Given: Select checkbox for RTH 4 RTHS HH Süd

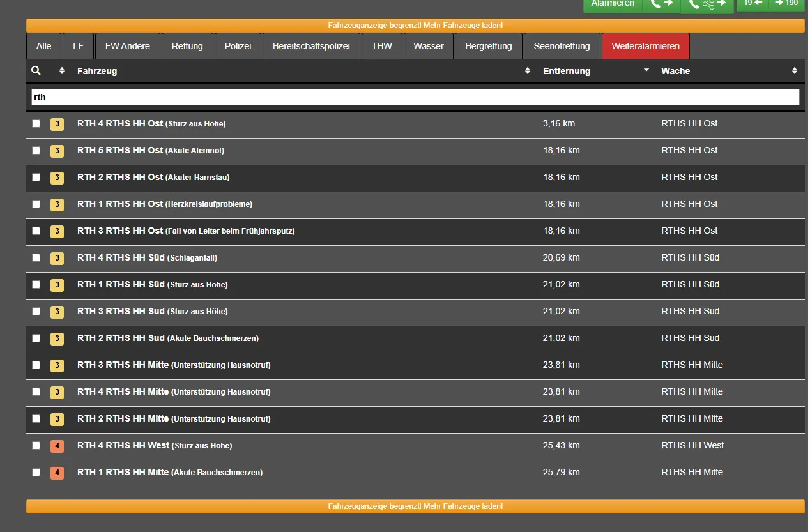Looking at the screenshot, I should point(36,258).
